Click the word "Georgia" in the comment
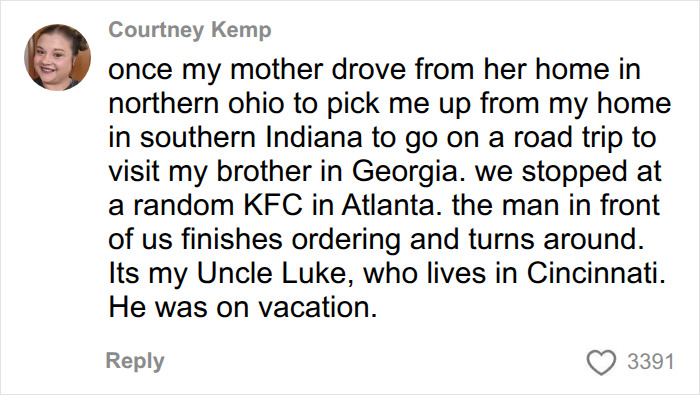Screen dimensions: 700x395 point(405,171)
